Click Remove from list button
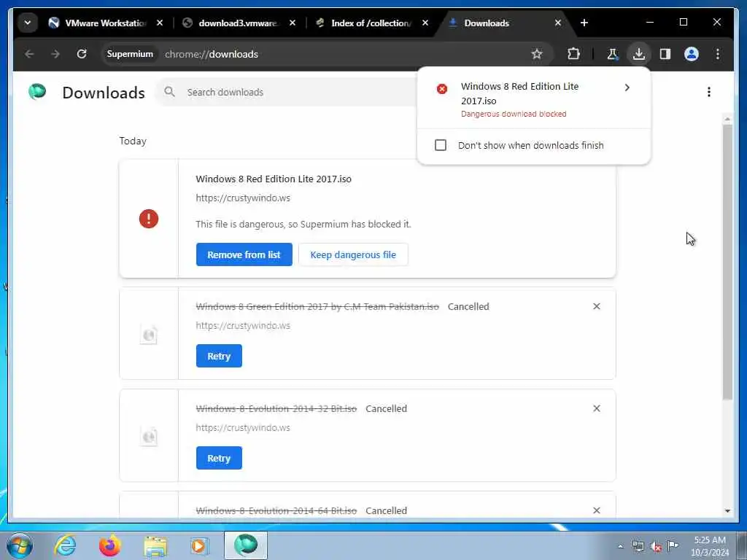Screen dimensions: 747x560 click(244, 254)
